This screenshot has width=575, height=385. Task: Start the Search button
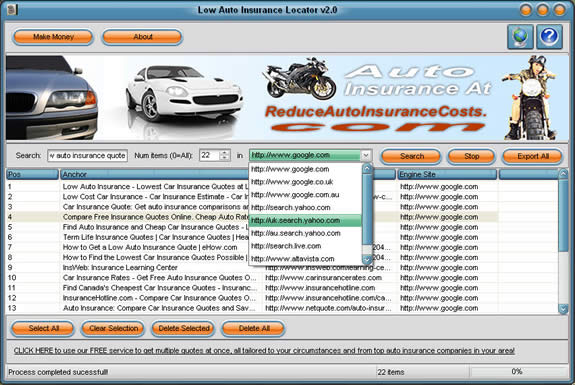click(411, 156)
